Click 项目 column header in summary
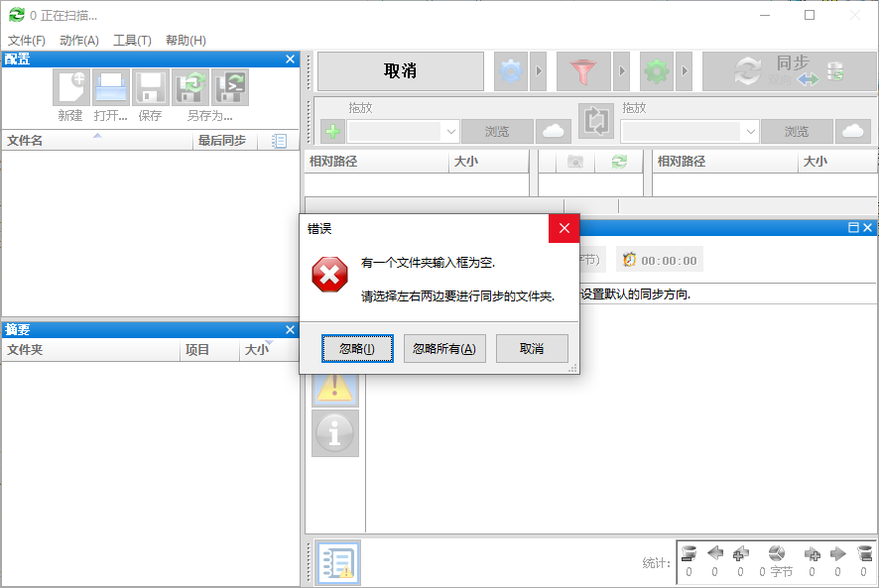Image resolution: width=879 pixels, height=588 pixels. (x=209, y=350)
